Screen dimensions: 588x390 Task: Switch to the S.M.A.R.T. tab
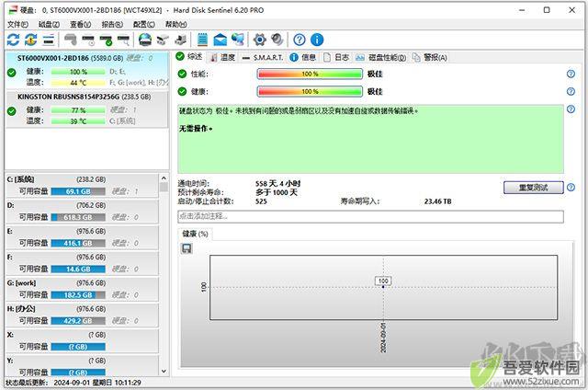pyautogui.click(x=263, y=57)
